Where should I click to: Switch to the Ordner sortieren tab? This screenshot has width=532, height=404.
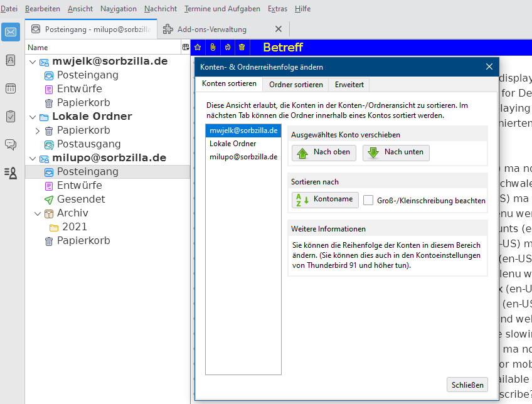296,84
